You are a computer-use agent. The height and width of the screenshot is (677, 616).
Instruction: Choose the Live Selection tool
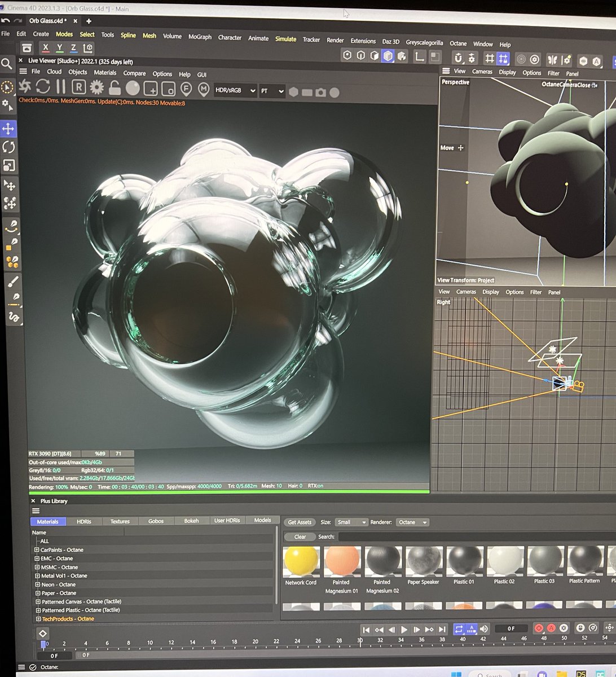pyautogui.click(x=7, y=87)
